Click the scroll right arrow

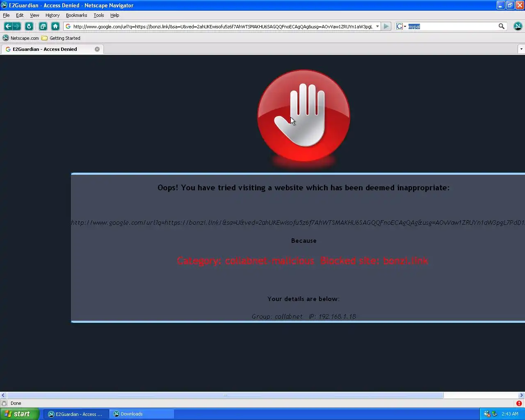coord(521,395)
